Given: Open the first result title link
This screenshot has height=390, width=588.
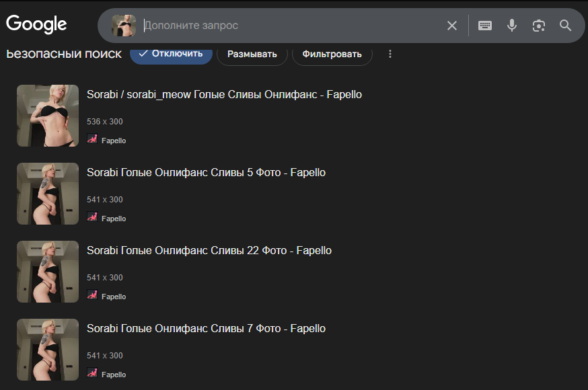Looking at the screenshot, I should coord(224,95).
